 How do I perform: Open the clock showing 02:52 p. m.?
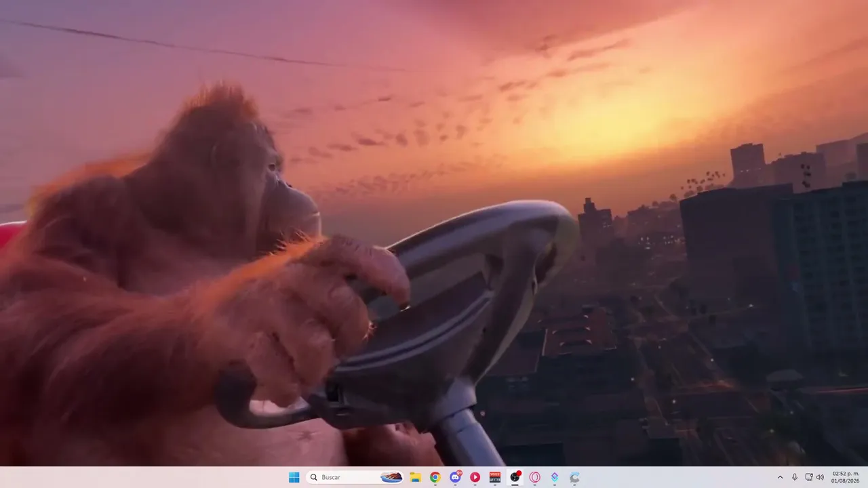tap(846, 477)
